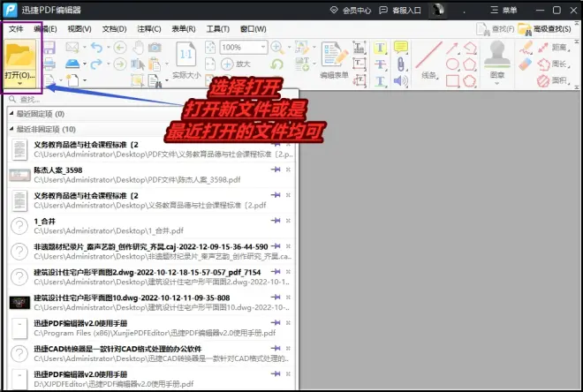Open the 注释(C) menu
Image resolution: width=583 pixels, height=392 pixels.
pos(149,29)
